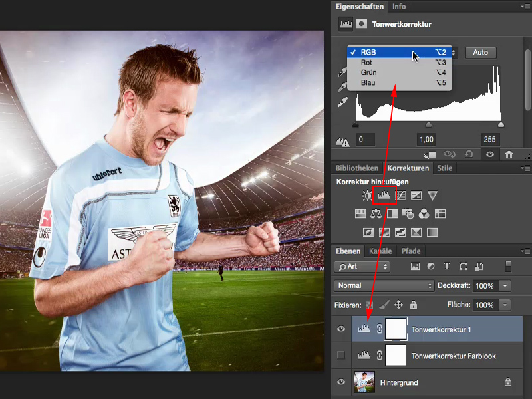Add a Vibrance adjustment (triangle icon)
The image size is (532, 399).
click(432, 196)
